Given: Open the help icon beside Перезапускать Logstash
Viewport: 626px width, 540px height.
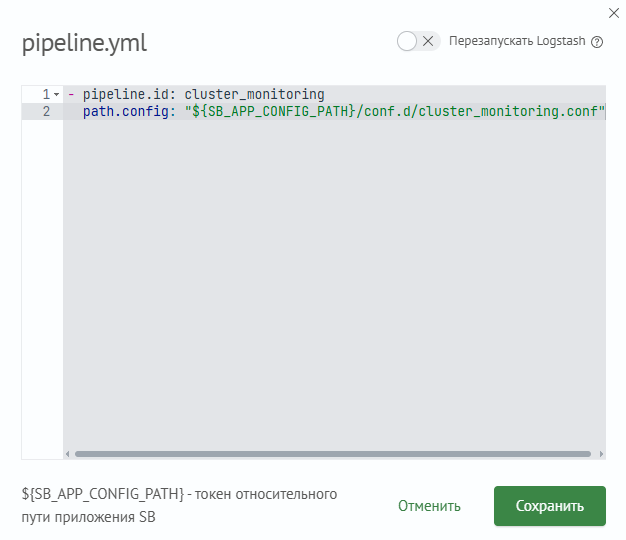Looking at the screenshot, I should pyautogui.click(x=597, y=42).
